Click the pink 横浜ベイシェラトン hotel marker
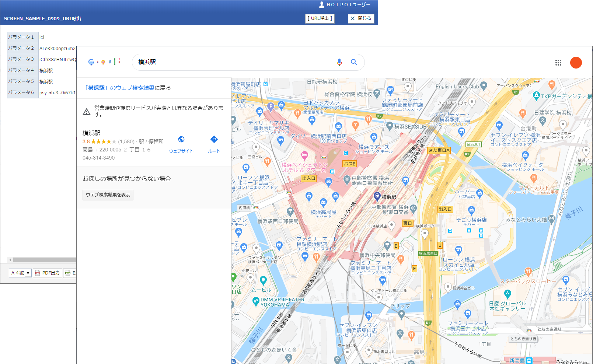The height and width of the screenshot is (364, 593). point(304,155)
